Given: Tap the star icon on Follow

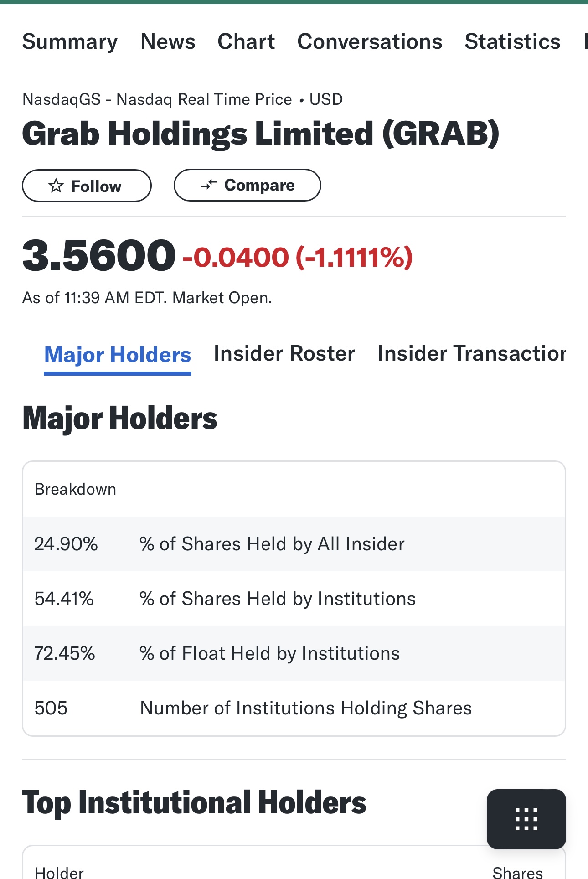Looking at the screenshot, I should tap(56, 186).
